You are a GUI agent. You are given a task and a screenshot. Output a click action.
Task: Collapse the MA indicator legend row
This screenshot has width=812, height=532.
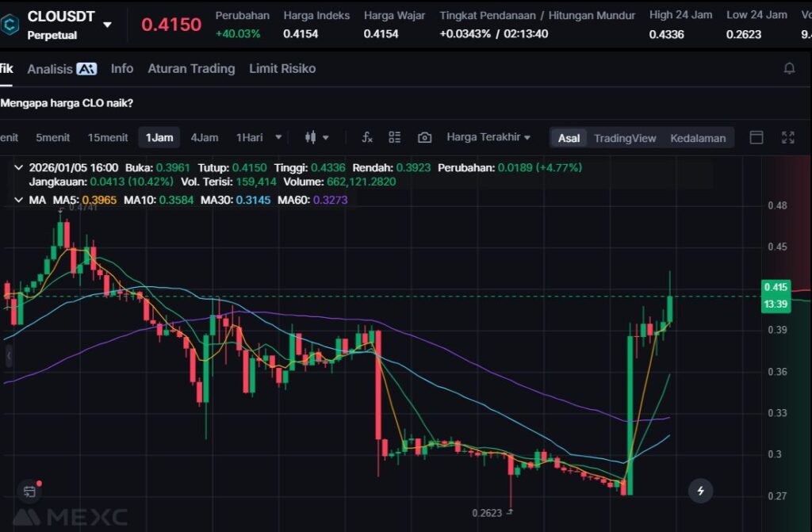tap(18, 200)
